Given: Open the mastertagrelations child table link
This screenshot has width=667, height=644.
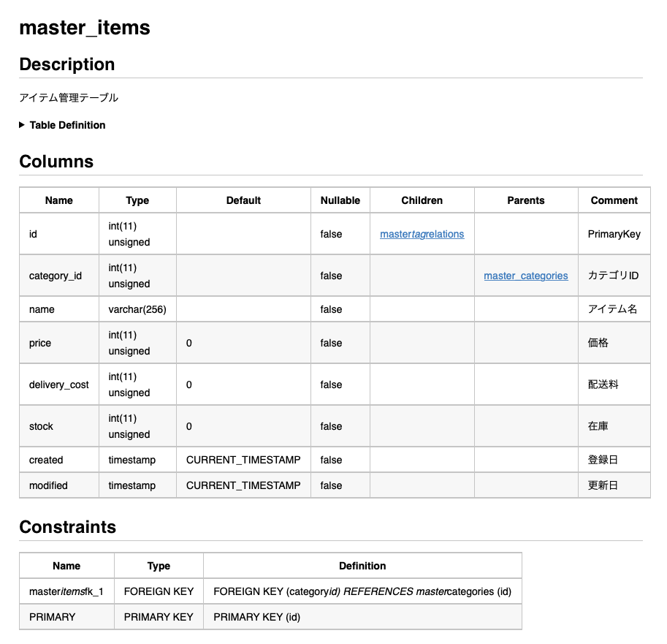Looking at the screenshot, I should pyautogui.click(x=422, y=234).
